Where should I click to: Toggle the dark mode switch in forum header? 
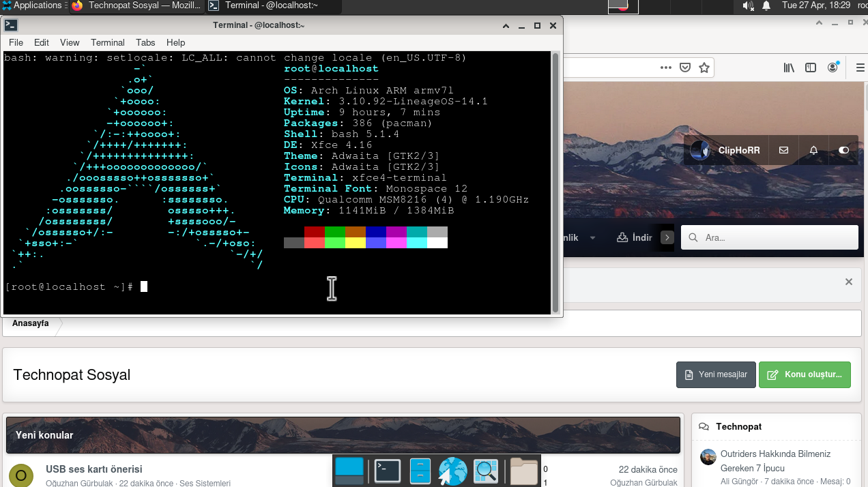844,150
